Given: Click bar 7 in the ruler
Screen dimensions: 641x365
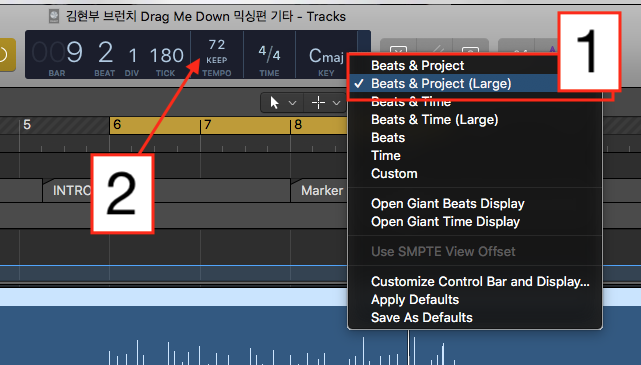Looking at the screenshot, I should tap(208, 125).
